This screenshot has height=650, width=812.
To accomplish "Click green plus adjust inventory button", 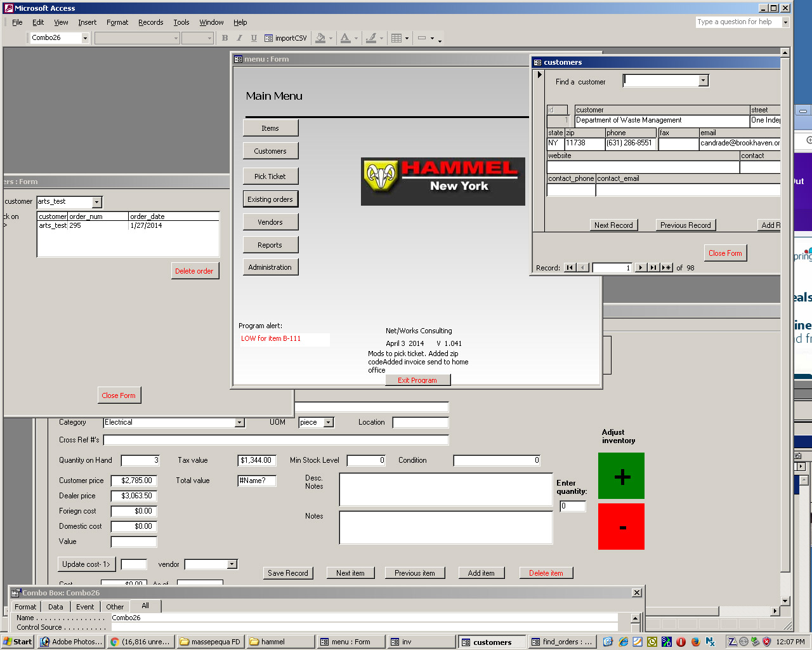I will (x=621, y=476).
